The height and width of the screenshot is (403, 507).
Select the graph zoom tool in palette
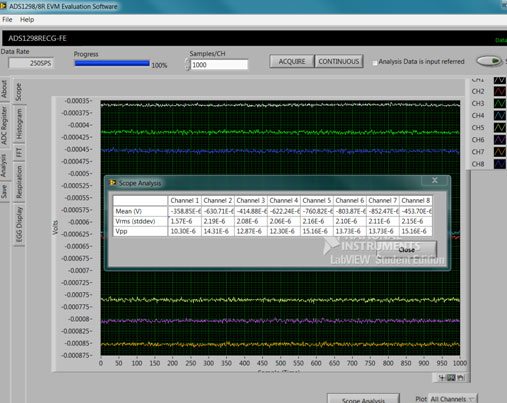click(x=451, y=378)
